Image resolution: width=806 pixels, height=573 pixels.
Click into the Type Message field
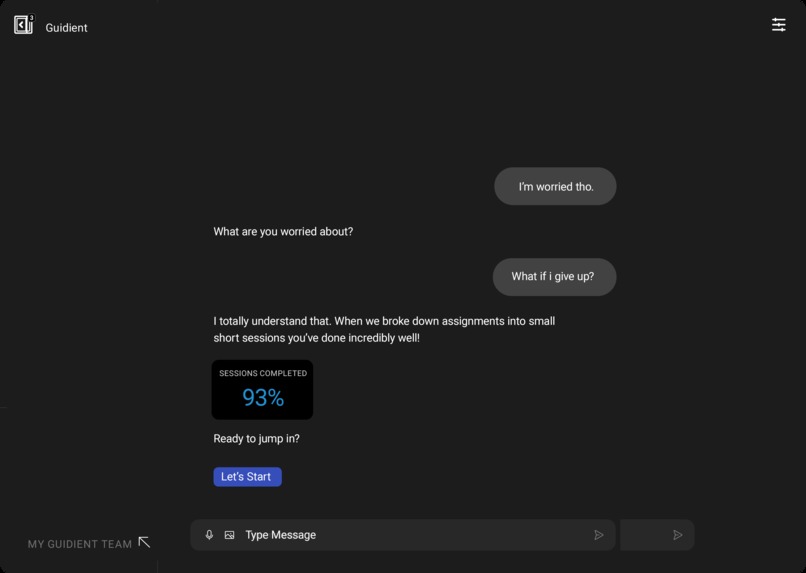tap(402, 535)
